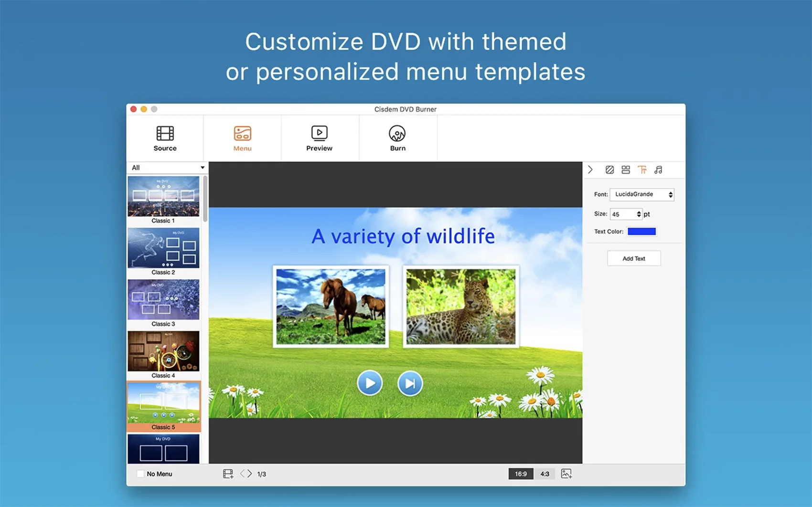Open the background music panel icon

pyautogui.click(x=658, y=170)
